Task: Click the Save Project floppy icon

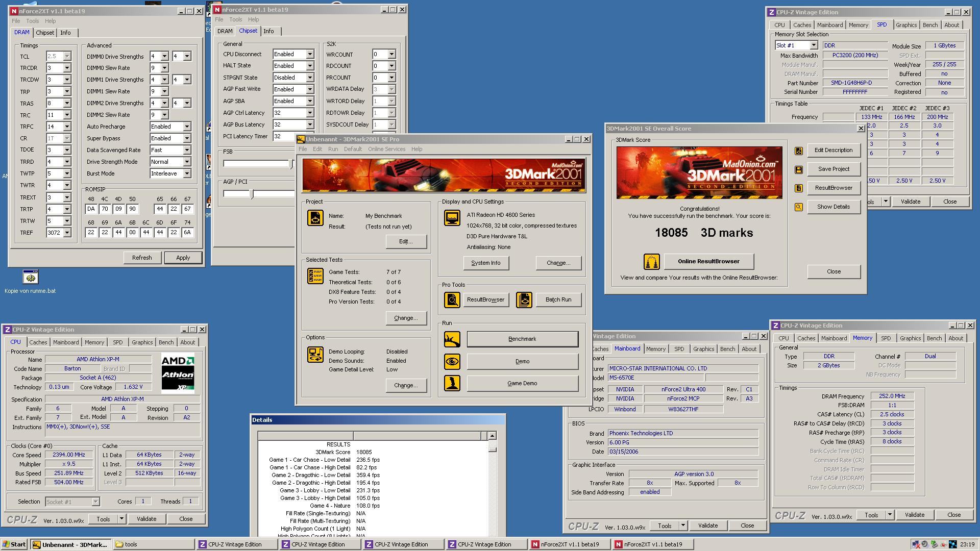Action: (799, 169)
